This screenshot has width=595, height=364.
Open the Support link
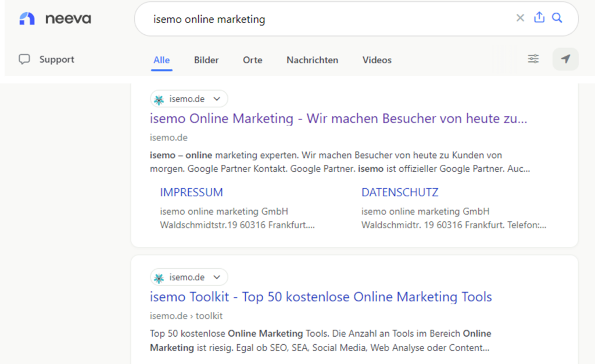pos(57,60)
